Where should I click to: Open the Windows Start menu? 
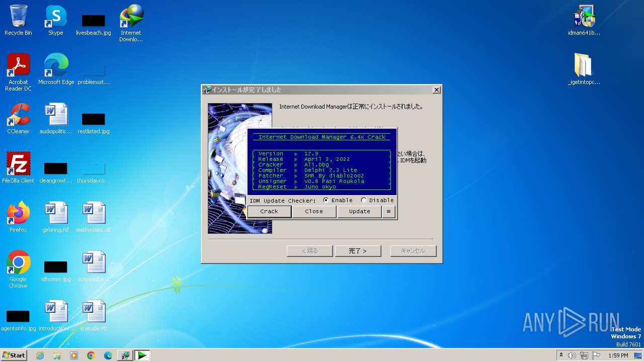coord(14,355)
